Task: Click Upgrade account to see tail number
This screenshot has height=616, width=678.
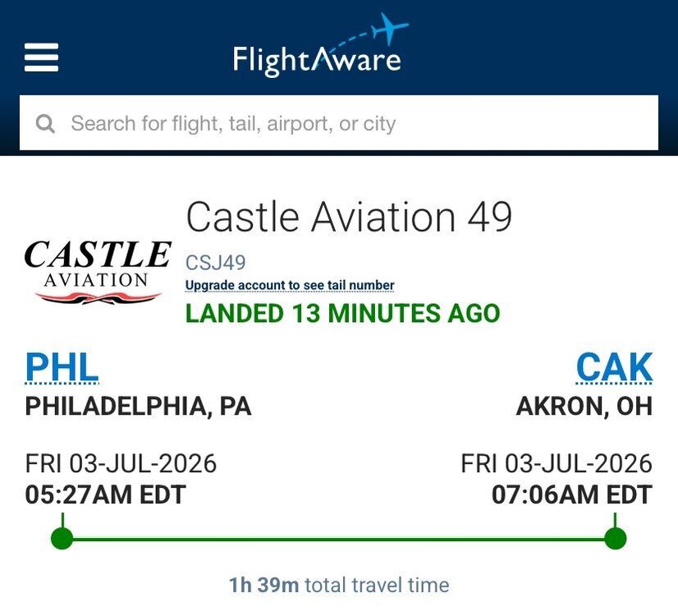Action: (290, 286)
